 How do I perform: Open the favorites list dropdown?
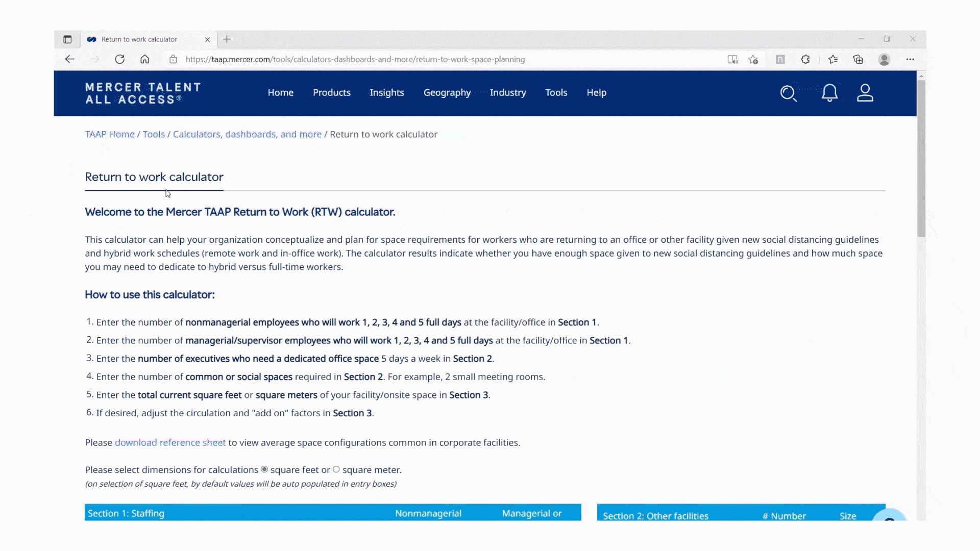coord(834,59)
